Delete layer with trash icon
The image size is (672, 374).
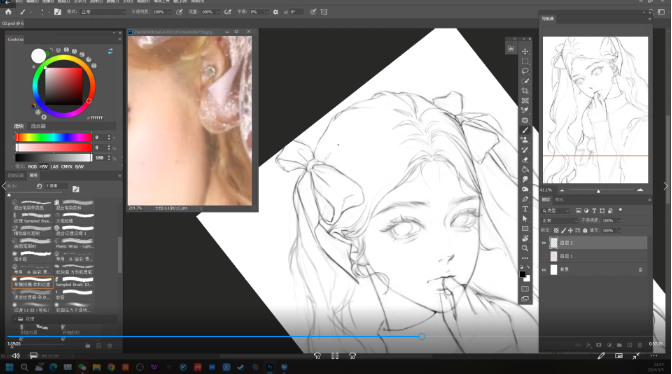(x=640, y=345)
